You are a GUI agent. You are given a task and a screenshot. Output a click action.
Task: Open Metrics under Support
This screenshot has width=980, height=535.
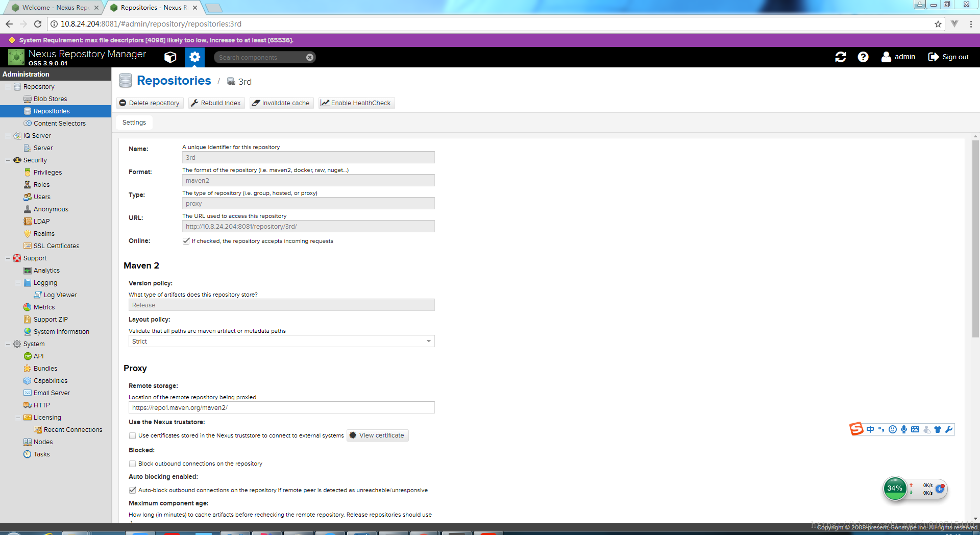(44, 307)
